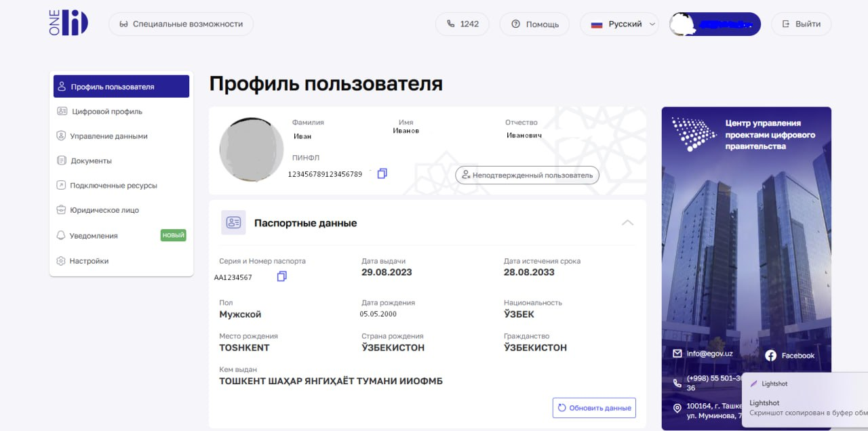
Task: Click the Update data button
Action: pos(594,408)
